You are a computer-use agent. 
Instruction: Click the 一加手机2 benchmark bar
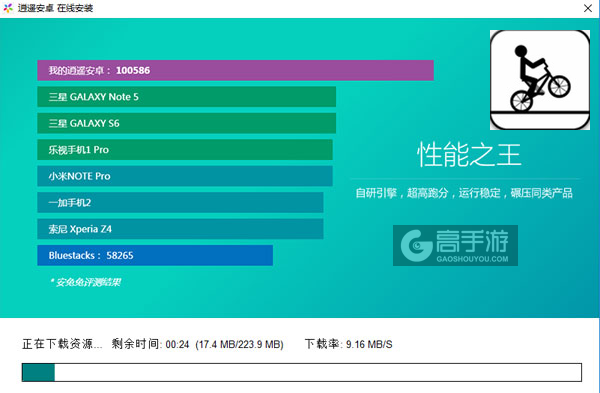tap(180, 202)
